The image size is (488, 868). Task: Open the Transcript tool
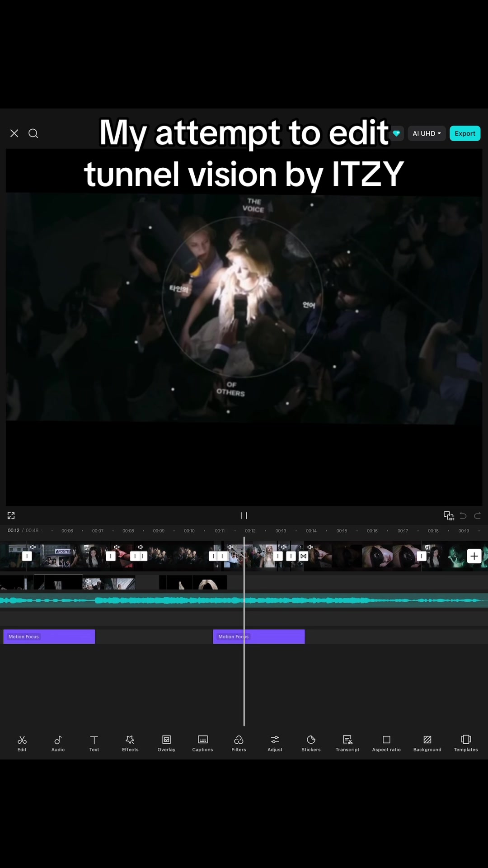pyautogui.click(x=347, y=744)
